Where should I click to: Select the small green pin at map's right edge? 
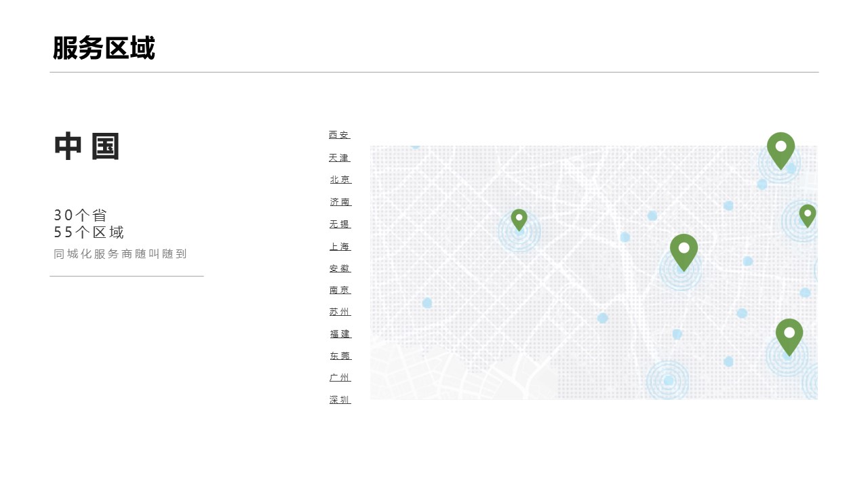[x=807, y=216]
